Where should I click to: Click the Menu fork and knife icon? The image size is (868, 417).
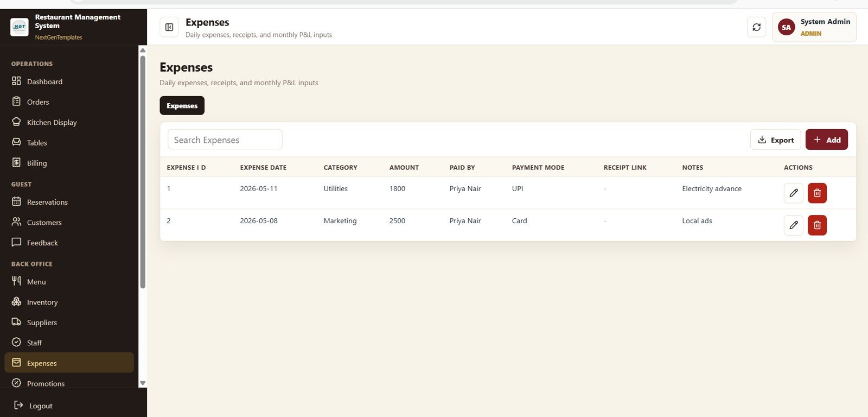click(x=16, y=281)
